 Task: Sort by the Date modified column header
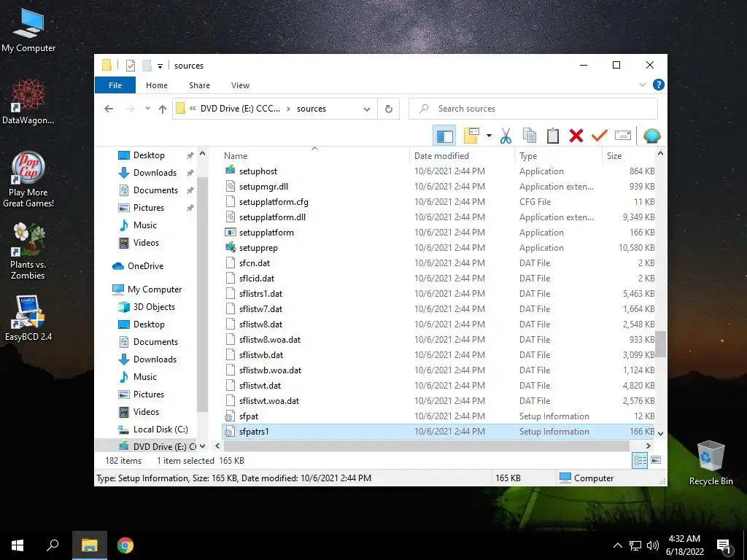pos(462,156)
